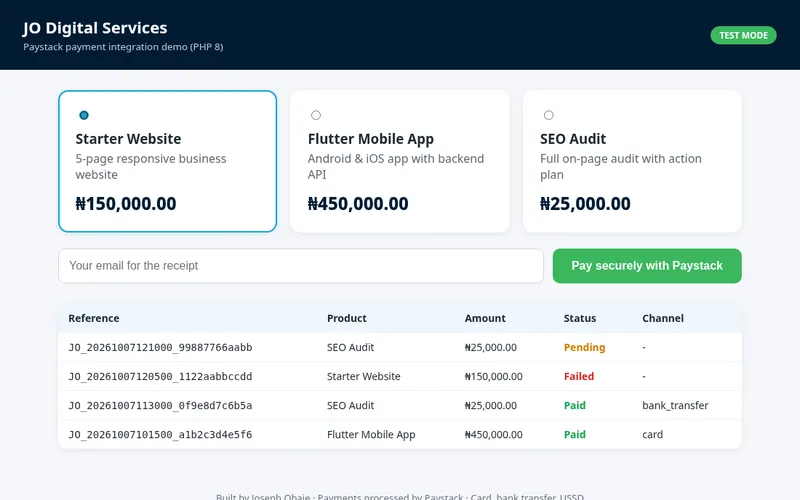Click ₦25,000.00 amount in bank_transfer row

[490, 406]
